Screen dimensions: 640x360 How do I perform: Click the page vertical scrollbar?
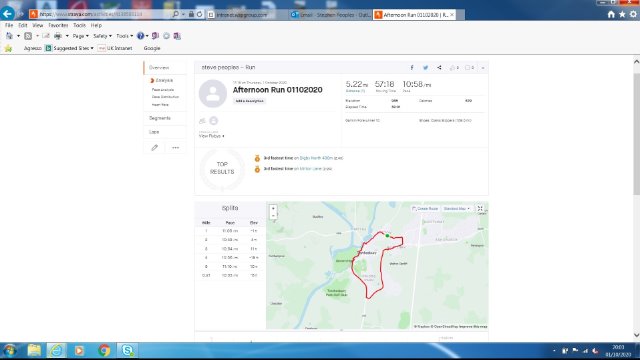[636, 134]
